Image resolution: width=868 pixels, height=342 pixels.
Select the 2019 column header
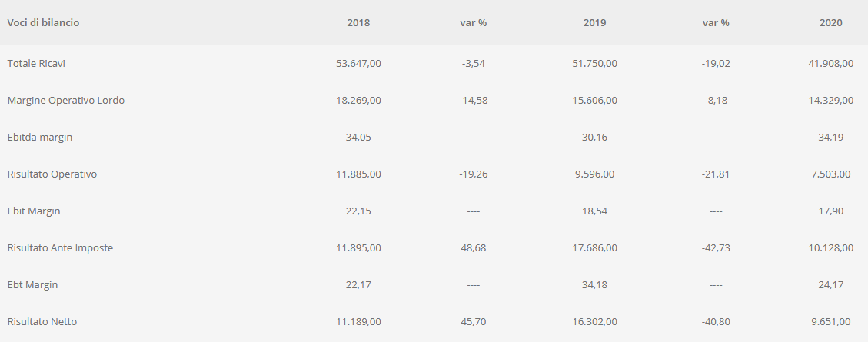pos(594,23)
